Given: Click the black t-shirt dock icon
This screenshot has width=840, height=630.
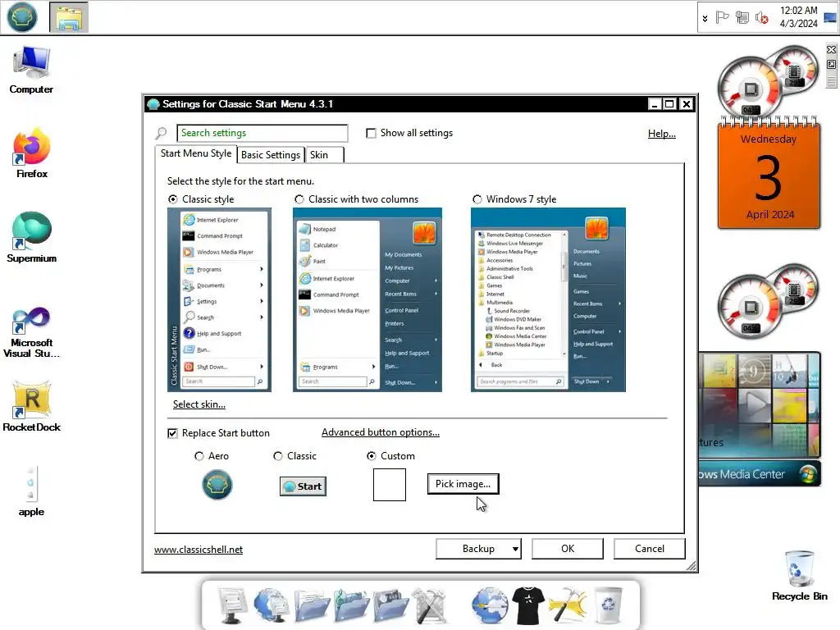Looking at the screenshot, I should (x=528, y=605).
